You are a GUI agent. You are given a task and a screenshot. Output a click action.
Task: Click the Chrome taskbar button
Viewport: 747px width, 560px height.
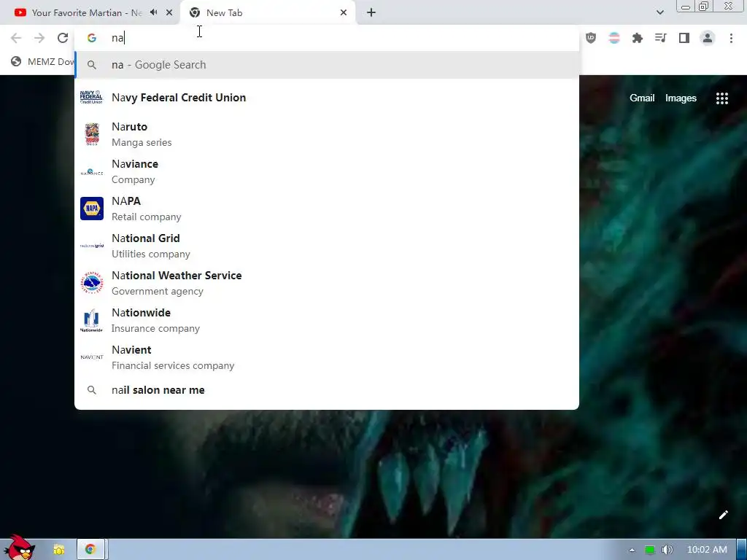point(90,550)
